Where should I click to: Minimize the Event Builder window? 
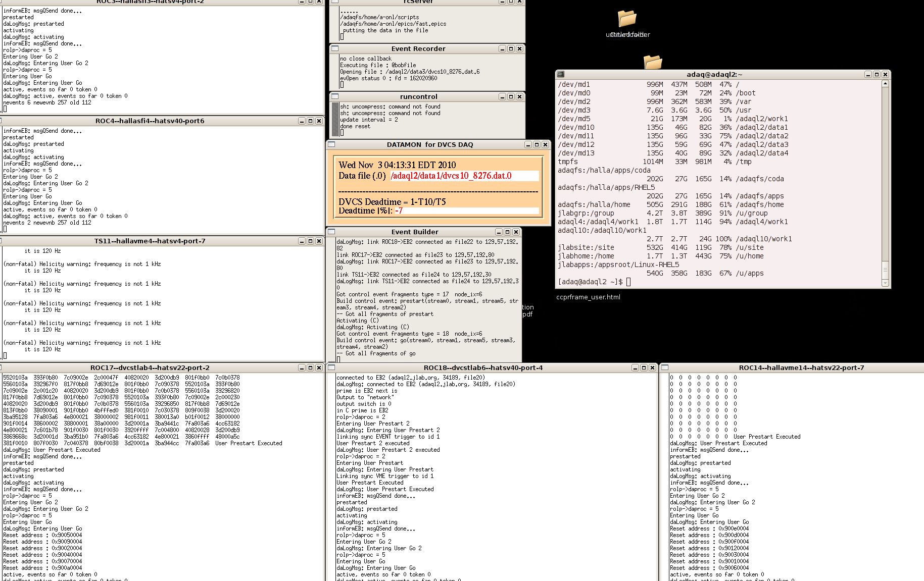(499, 232)
